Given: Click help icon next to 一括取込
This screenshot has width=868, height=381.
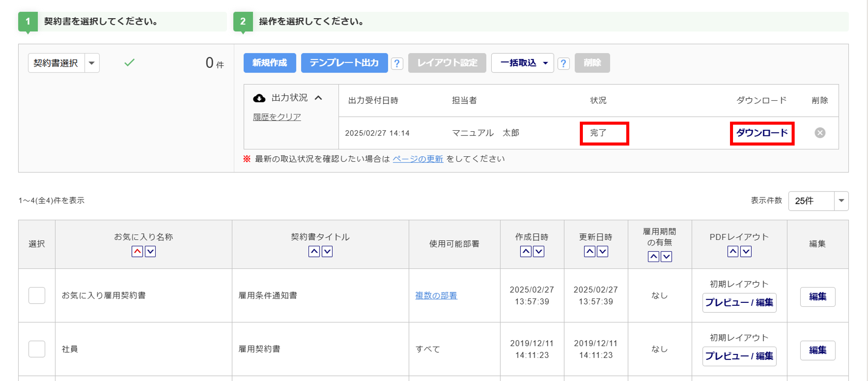Looking at the screenshot, I should 563,64.
